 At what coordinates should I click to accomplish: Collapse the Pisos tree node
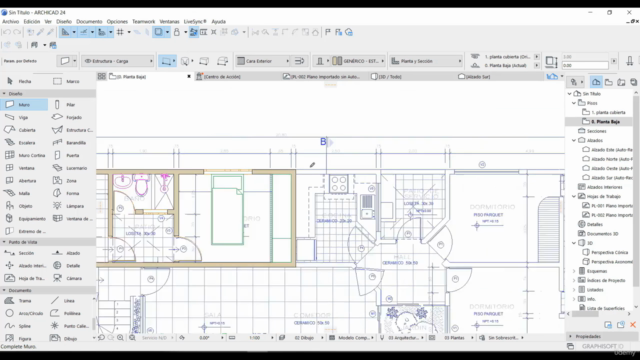pos(574,103)
